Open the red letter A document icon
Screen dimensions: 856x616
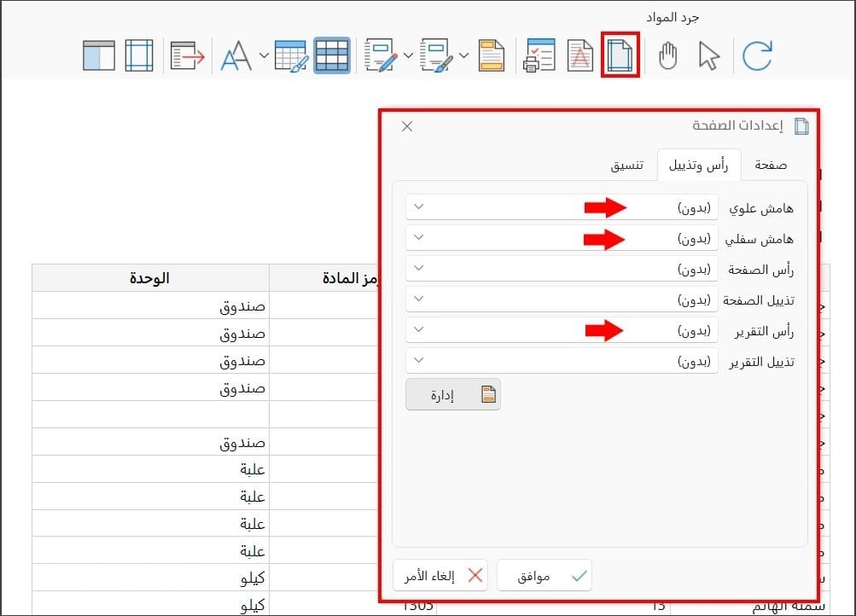pos(579,55)
